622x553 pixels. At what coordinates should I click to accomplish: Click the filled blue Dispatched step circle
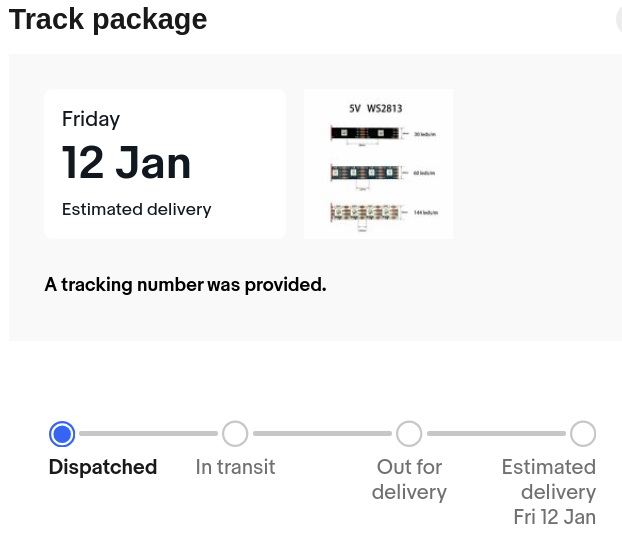pyautogui.click(x=62, y=434)
